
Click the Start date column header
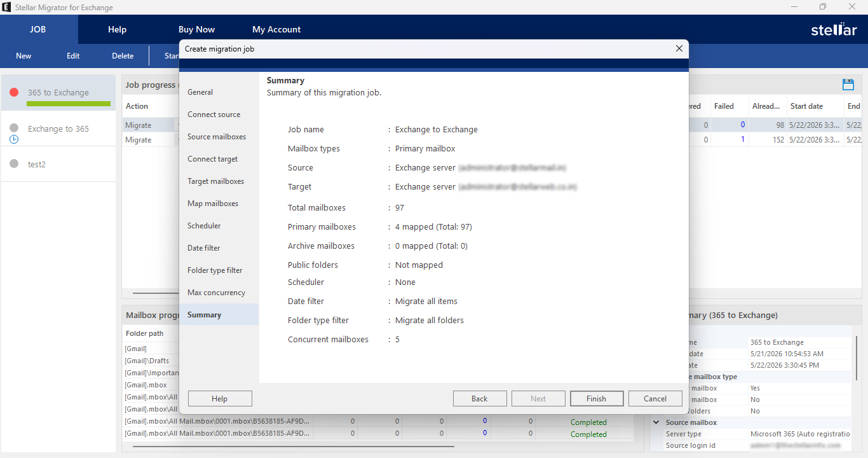point(806,106)
